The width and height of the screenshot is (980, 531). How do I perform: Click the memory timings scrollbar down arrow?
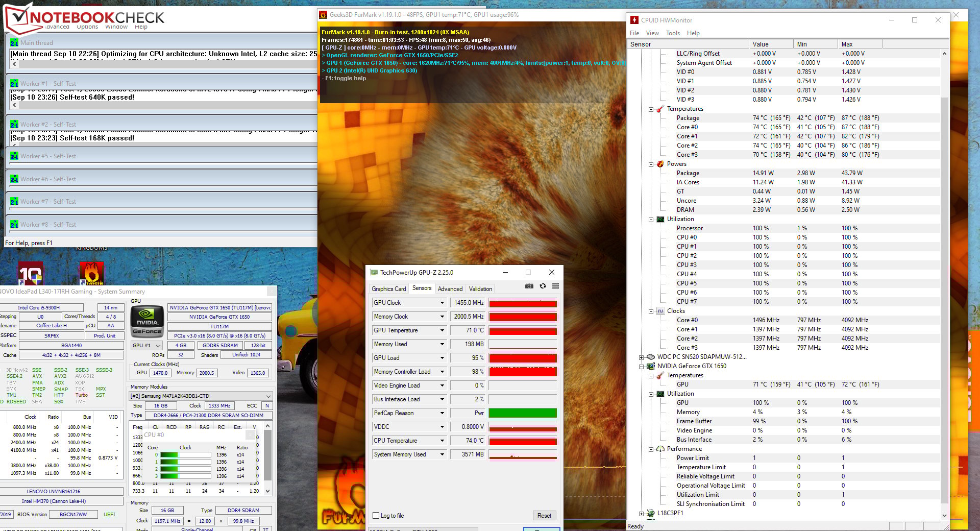(267, 491)
